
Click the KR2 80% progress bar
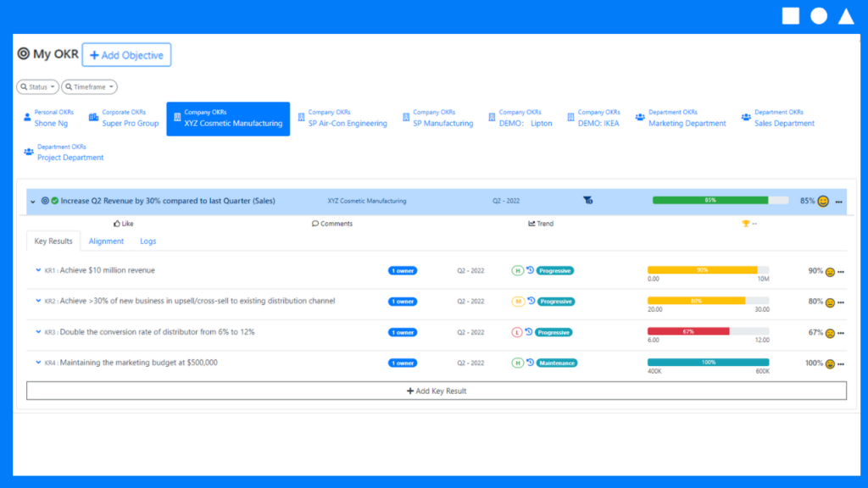[x=708, y=301]
